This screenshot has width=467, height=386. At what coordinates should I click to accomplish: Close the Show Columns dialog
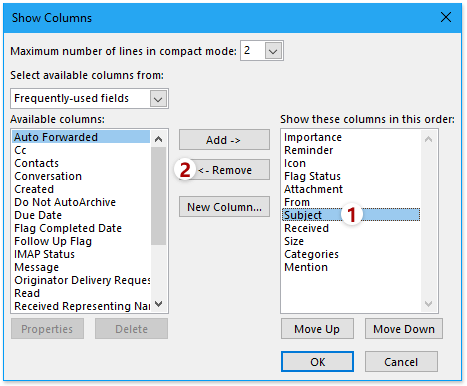(x=446, y=17)
